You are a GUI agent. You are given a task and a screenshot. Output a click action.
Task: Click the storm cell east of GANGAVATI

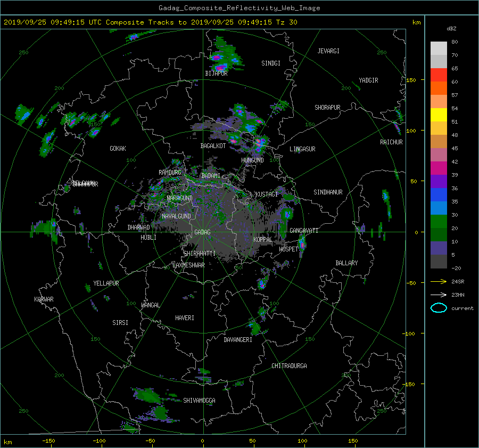point(302,244)
